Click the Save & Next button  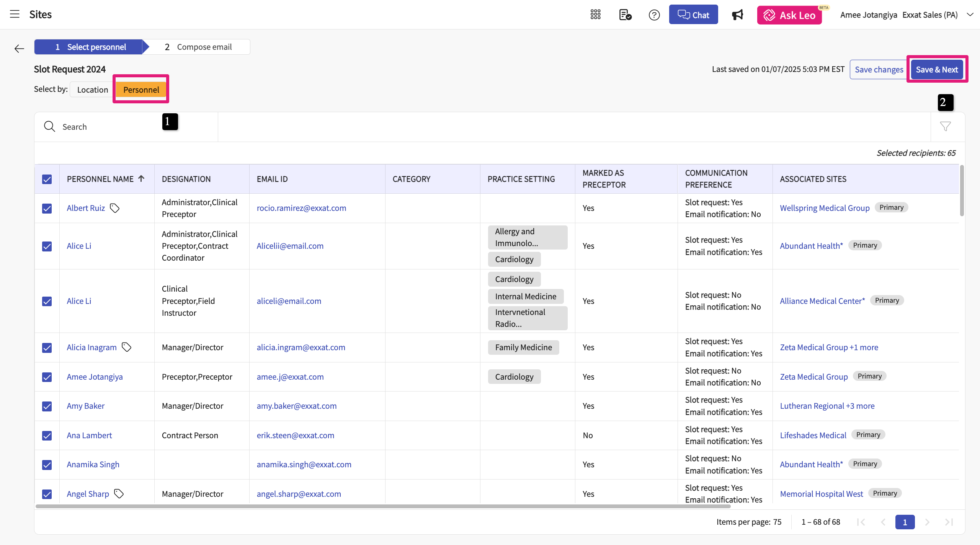coord(936,70)
